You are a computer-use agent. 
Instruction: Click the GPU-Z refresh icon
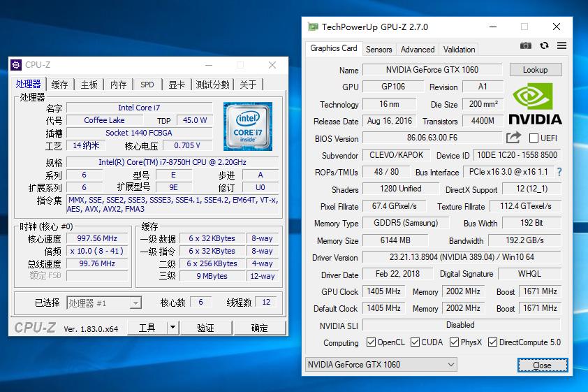point(544,46)
